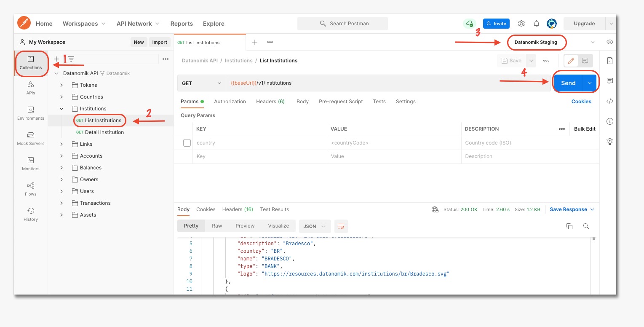The image size is (644, 327).
Task: Open the code snippet icon
Action: (609, 101)
